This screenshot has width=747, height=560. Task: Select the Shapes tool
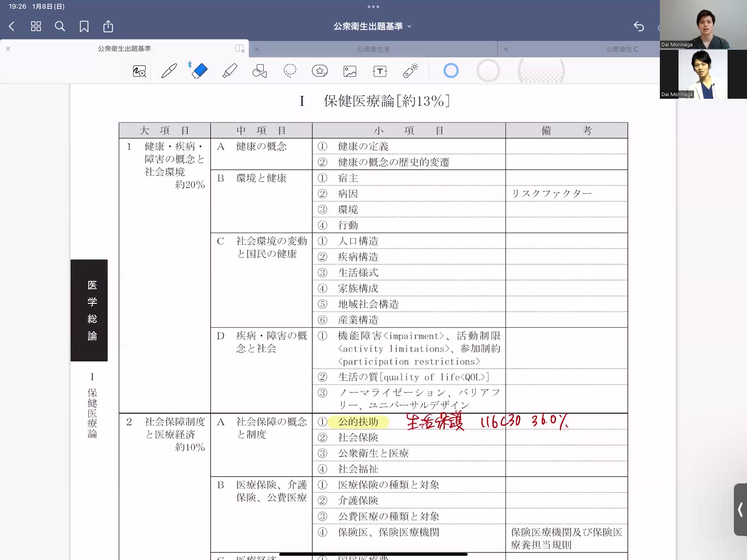tap(260, 71)
